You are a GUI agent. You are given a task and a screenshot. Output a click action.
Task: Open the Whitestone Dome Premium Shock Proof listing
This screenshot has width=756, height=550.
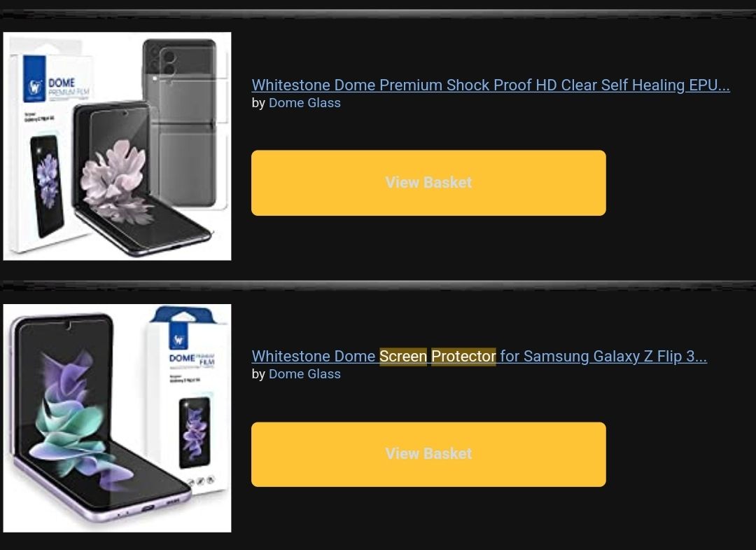490,85
